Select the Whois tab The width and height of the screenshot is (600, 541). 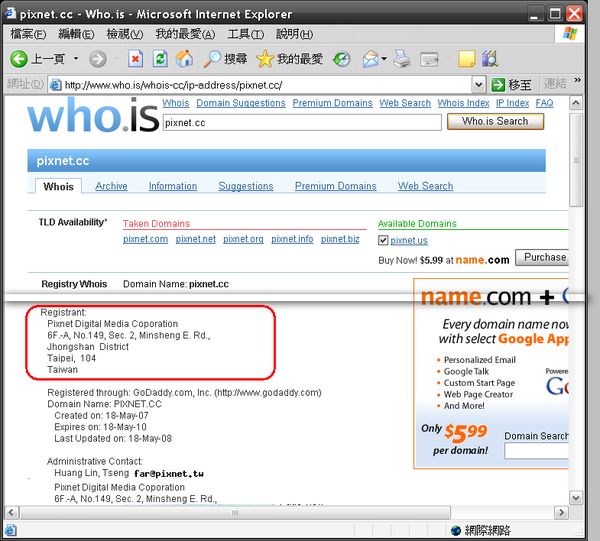59,186
